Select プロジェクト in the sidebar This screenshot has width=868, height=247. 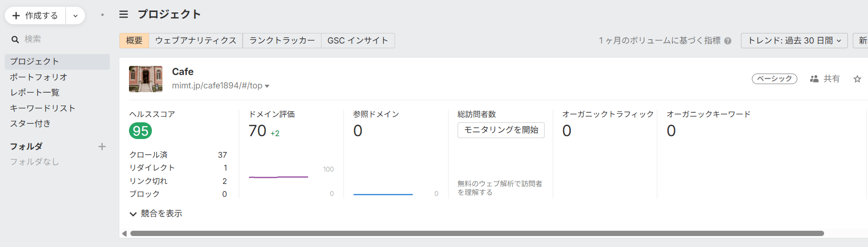57,62
